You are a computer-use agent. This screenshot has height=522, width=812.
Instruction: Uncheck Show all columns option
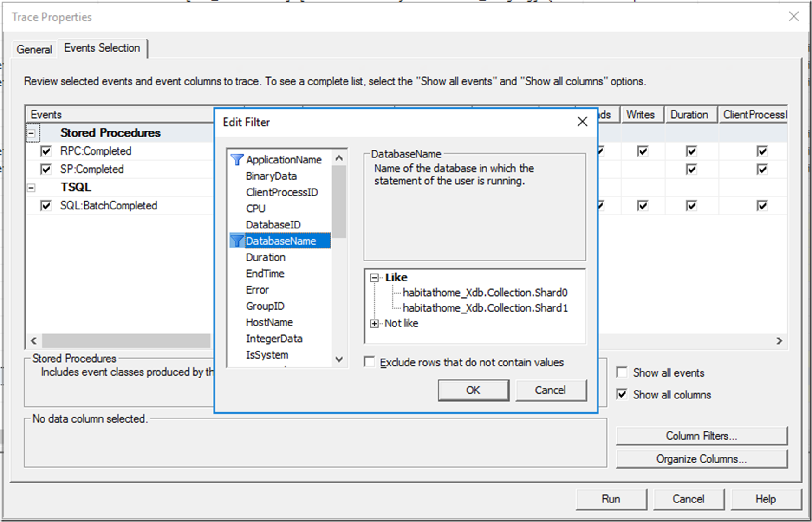[x=622, y=394]
